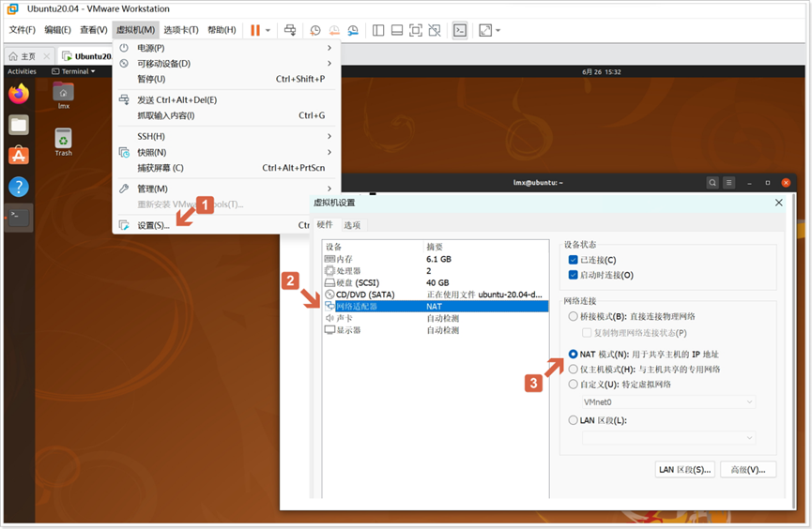Expand the 管理(M) submenu
The width and height of the screenshot is (812, 529).
[x=226, y=189]
